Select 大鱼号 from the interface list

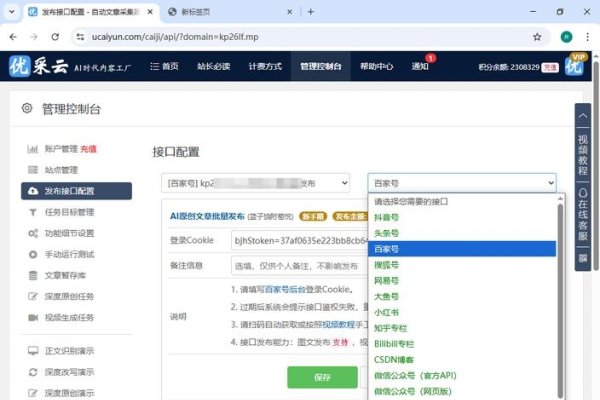[x=462, y=296]
